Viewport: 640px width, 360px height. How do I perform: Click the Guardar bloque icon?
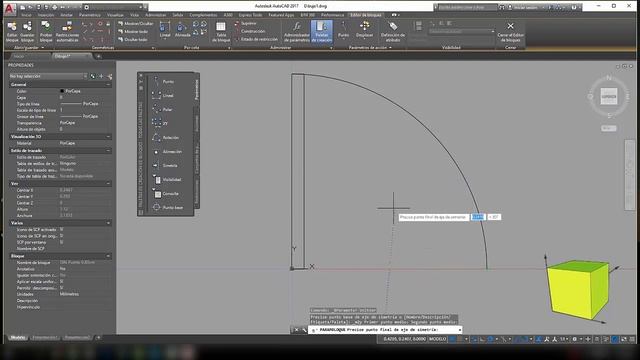point(27,31)
